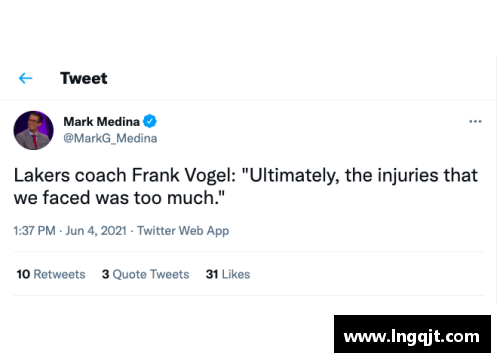Click the blue verified badge

click(x=150, y=121)
